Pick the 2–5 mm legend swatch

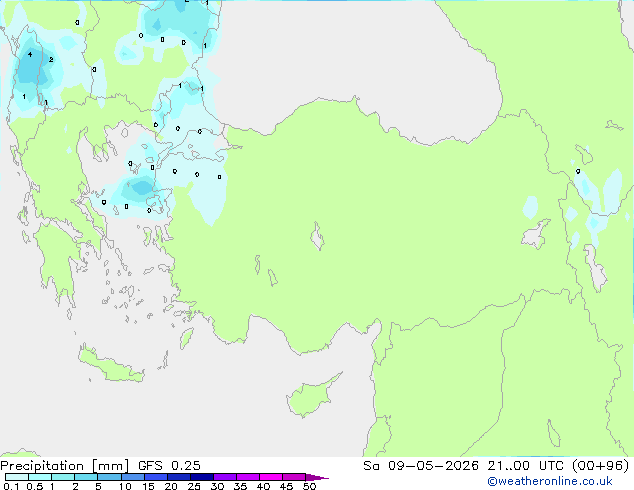point(86,477)
